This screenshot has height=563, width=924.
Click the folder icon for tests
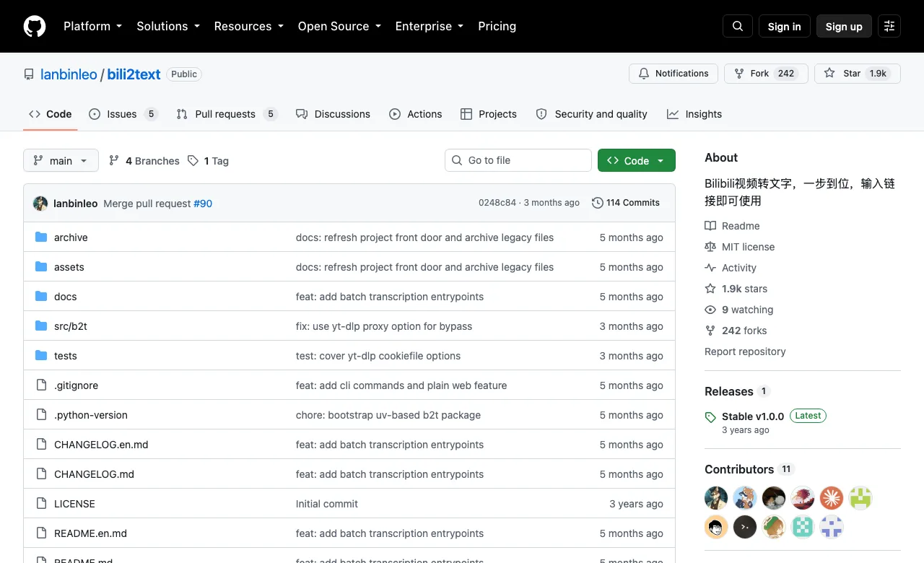(x=41, y=356)
